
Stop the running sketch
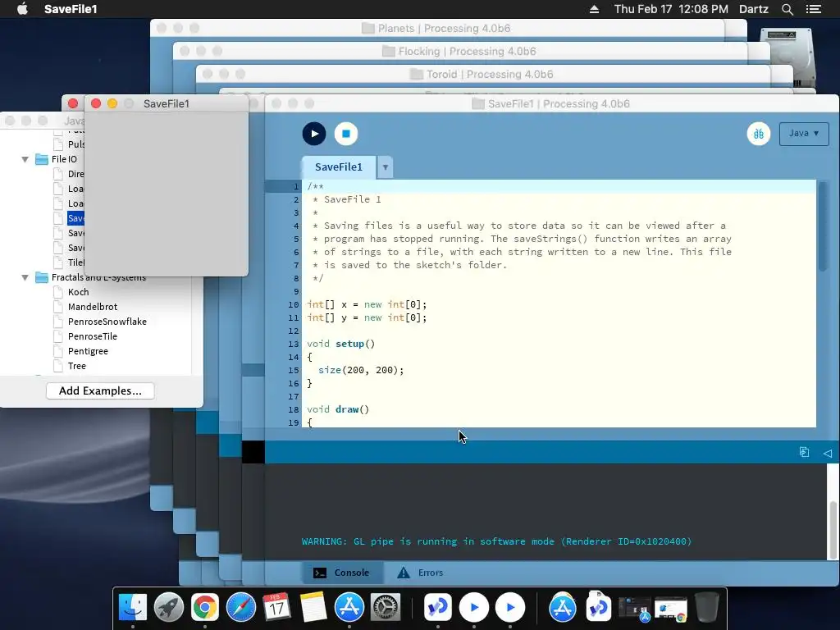(x=346, y=134)
